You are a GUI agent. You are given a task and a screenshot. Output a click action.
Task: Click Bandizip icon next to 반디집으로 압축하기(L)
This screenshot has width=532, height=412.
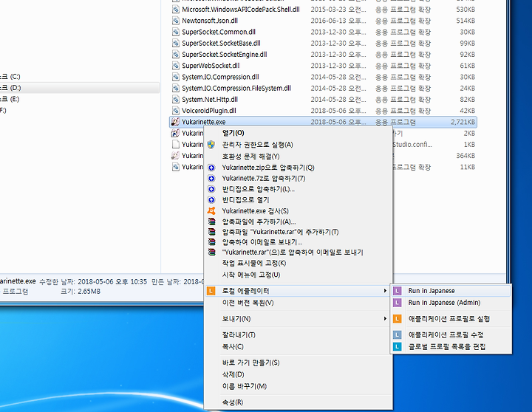(x=211, y=189)
